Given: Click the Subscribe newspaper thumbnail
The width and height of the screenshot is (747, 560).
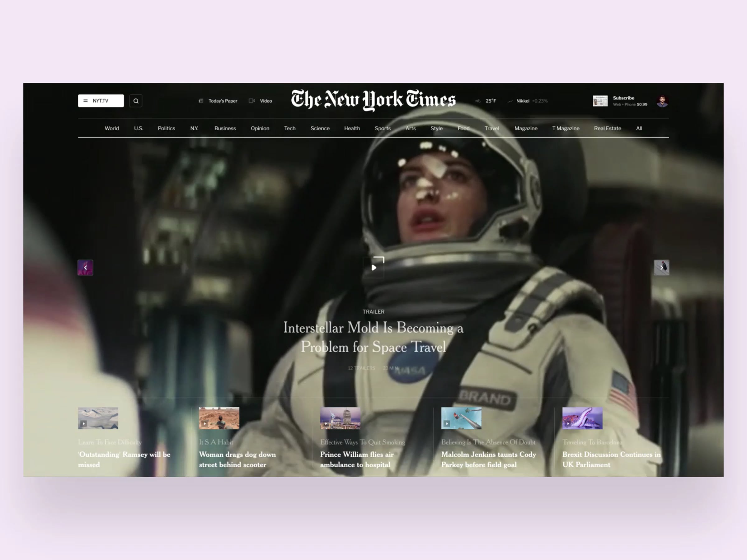Looking at the screenshot, I should (600, 101).
